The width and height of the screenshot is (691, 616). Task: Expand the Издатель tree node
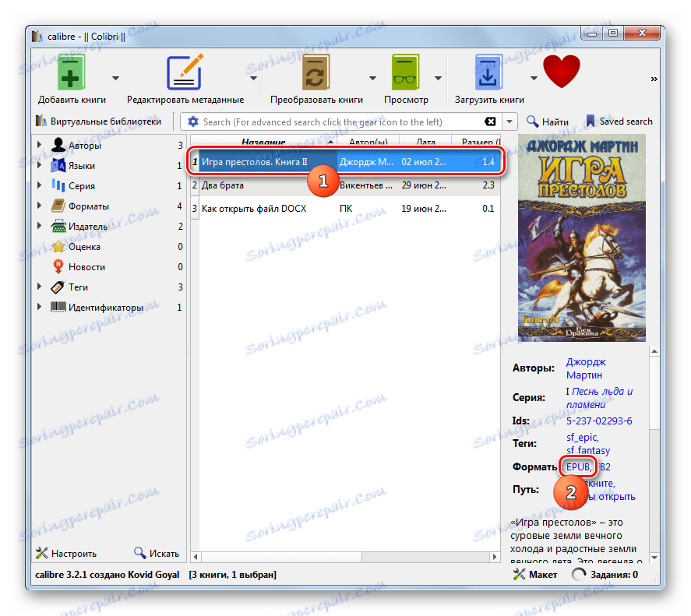click(x=39, y=226)
